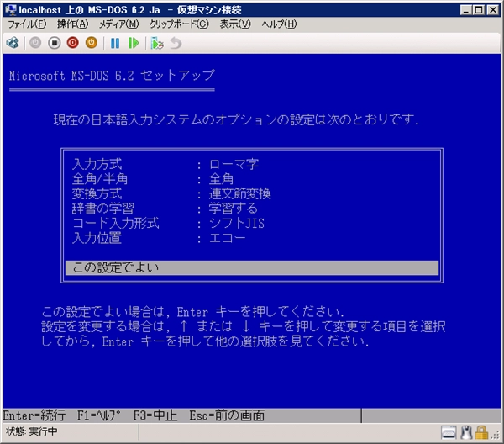Click the Ctrl+Alt+Delete toolbar icon
The image size is (504, 444).
[13, 43]
